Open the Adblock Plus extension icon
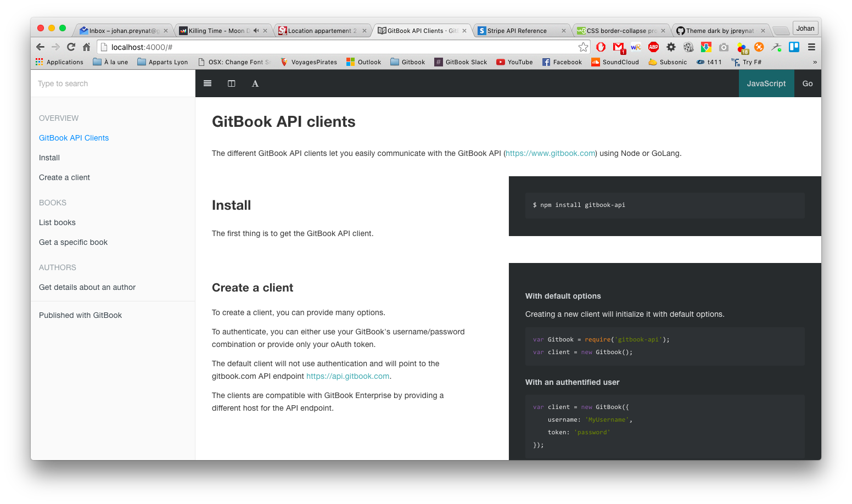The image size is (852, 504). pyautogui.click(x=653, y=47)
